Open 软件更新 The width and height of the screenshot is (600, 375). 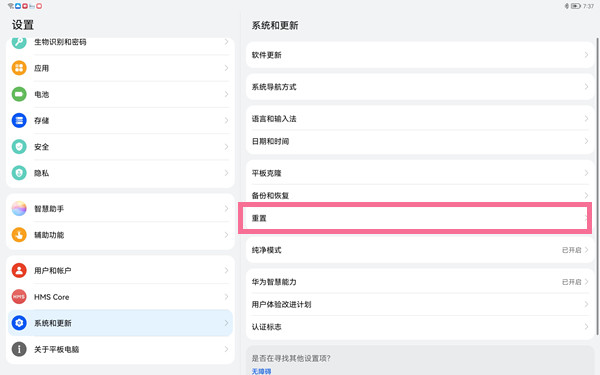pos(420,55)
